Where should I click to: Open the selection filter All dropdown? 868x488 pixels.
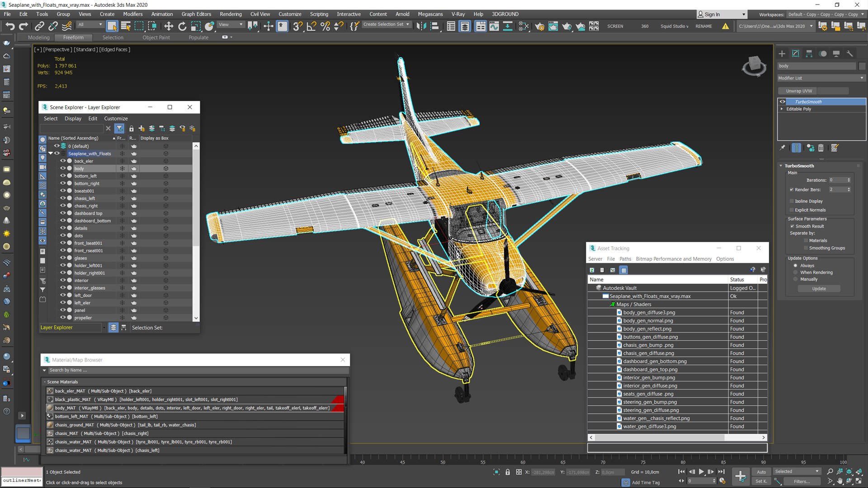pos(90,25)
